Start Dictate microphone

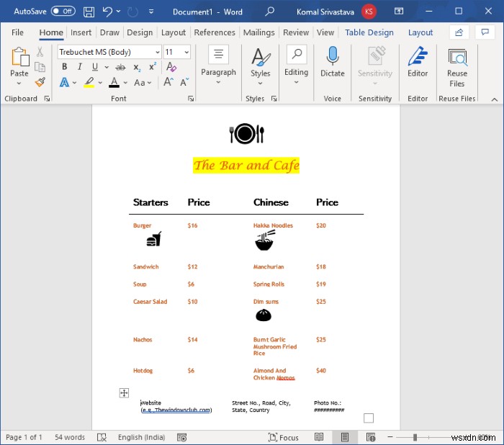[333, 61]
